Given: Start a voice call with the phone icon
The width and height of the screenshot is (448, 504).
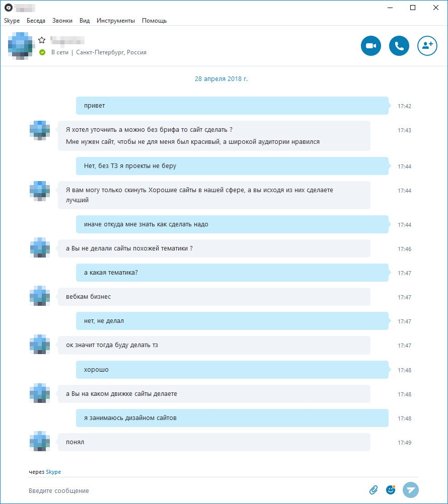Looking at the screenshot, I should click(399, 46).
